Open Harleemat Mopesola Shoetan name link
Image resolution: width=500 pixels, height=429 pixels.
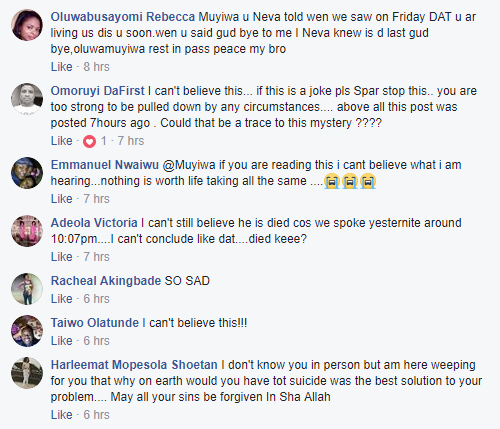click(x=134, y=365)
